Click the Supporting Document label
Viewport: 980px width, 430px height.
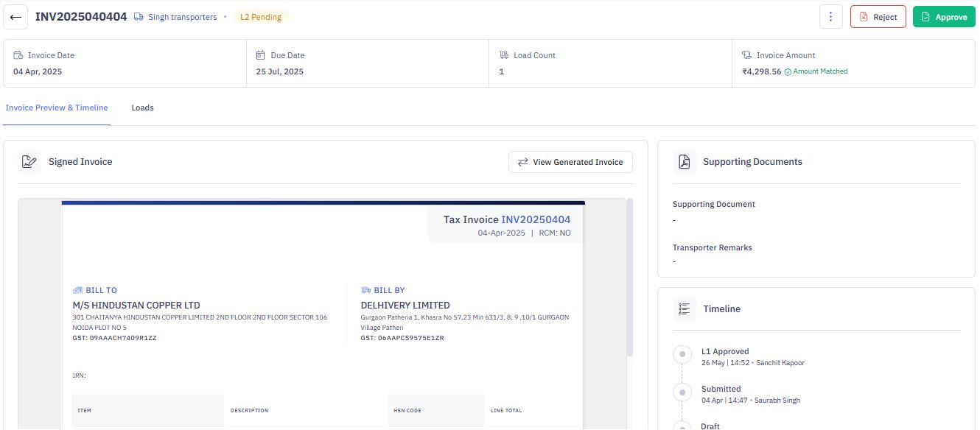714,205
